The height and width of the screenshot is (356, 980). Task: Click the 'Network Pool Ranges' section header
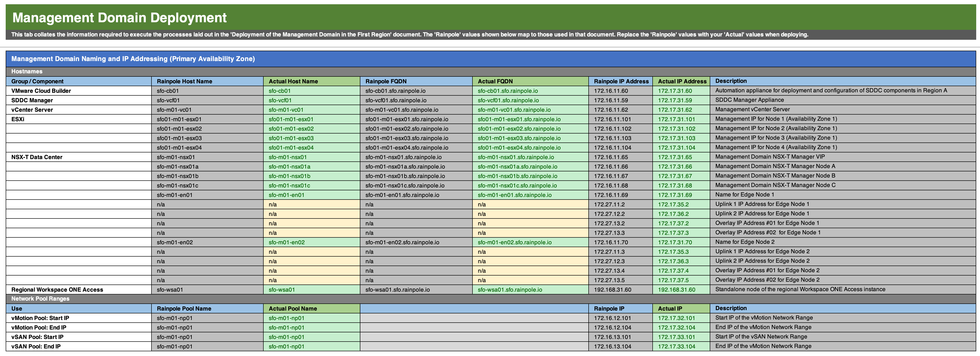pyautogui.click(x=40, y=299)
